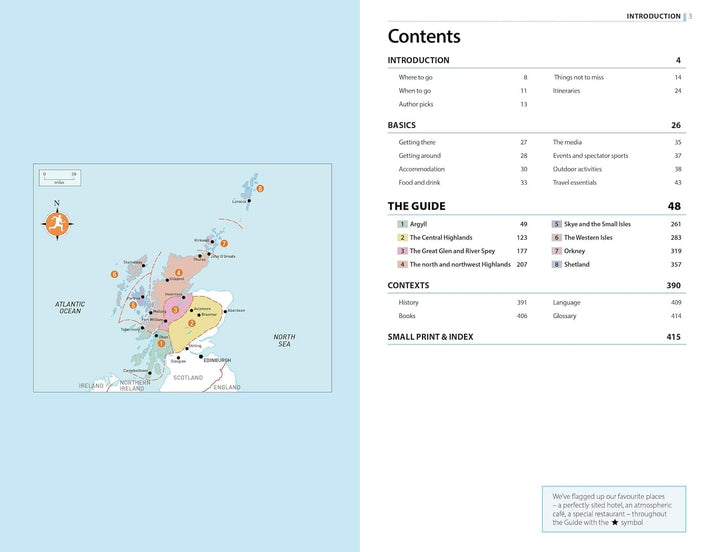The image size is (720, 552).
Task: Go to "The north and northwest Highlands"
Action: (x=460, y=265)
